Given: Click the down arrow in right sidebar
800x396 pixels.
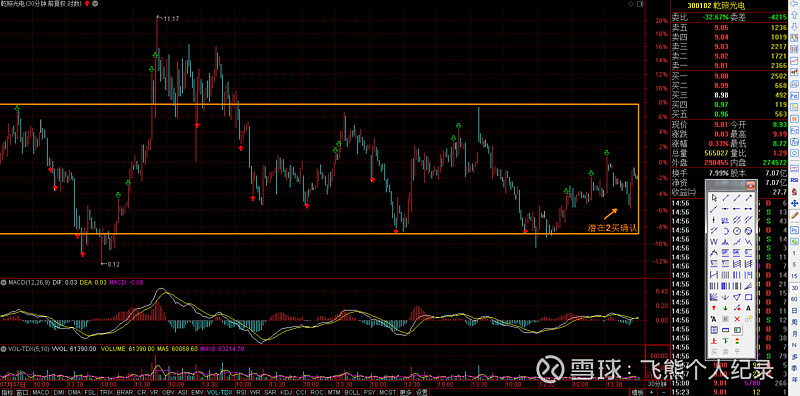Looking at the screenshot, I should (794, 27).
